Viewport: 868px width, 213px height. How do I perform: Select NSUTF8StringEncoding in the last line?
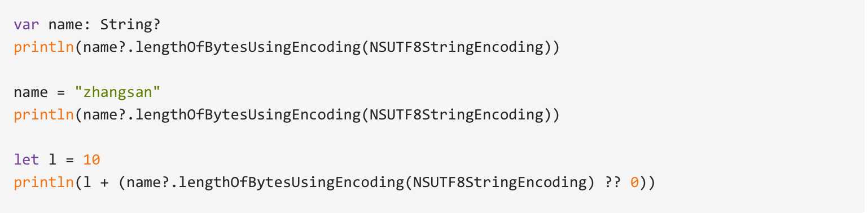[501, 183]
